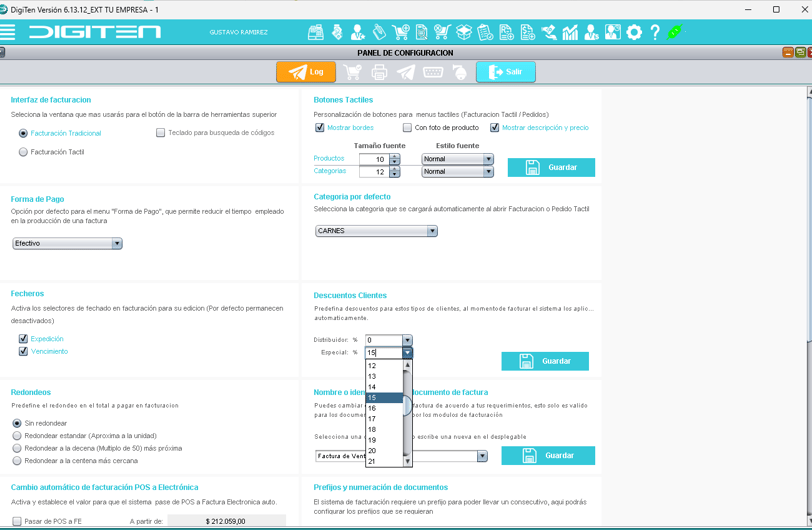Viewport: 812px width, 530px height.
Task: Select Redondear a la centena option
Action: 17,461
